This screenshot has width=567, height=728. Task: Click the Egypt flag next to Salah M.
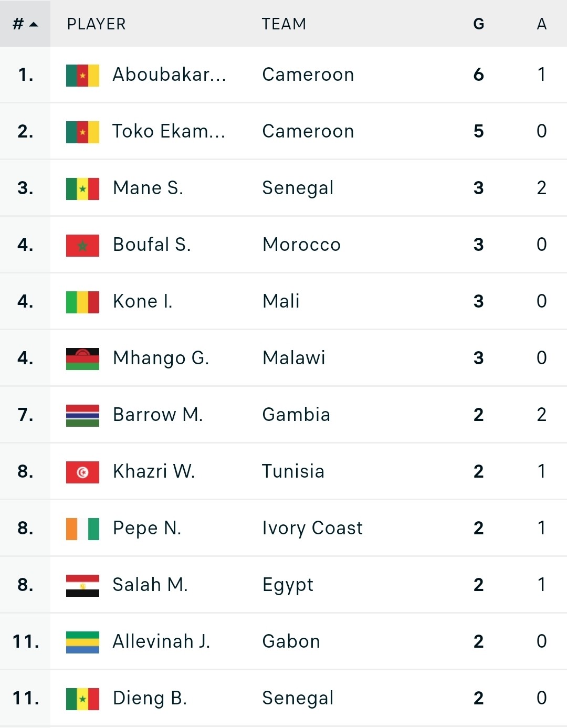[82, 585]
